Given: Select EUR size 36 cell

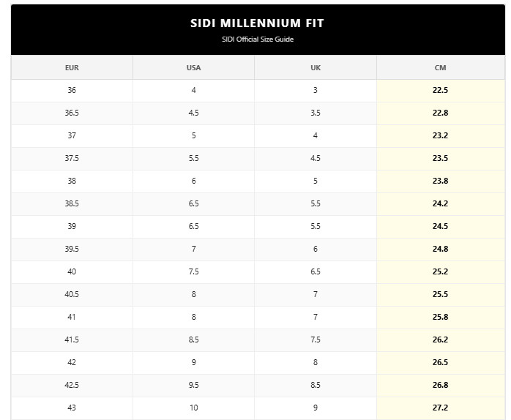Looking at the screenshot, I should pyautogui.click(x=72, y=90).
